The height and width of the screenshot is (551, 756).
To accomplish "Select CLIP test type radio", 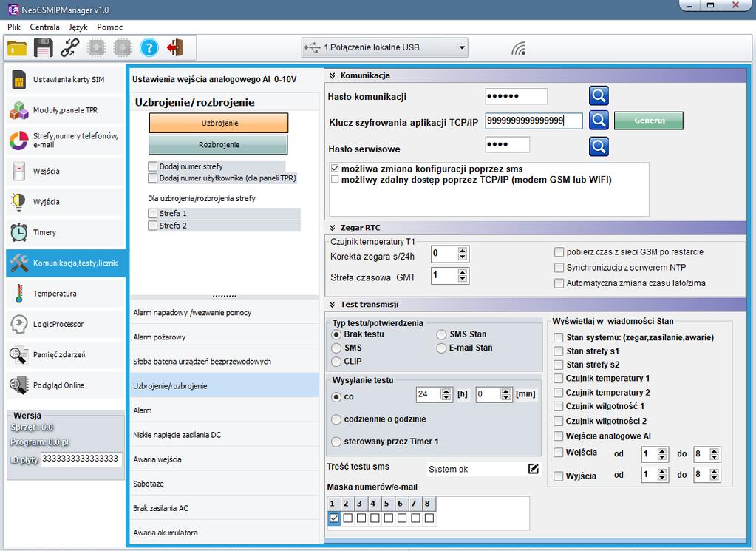I will click(x=336, y=362).
